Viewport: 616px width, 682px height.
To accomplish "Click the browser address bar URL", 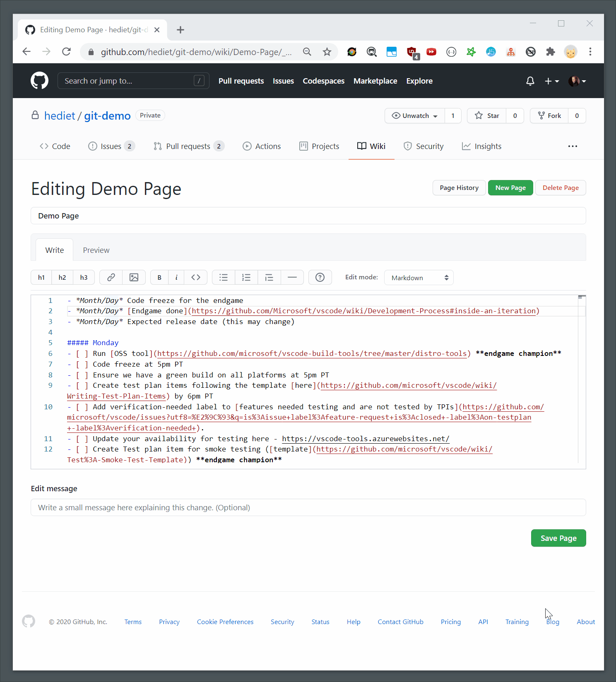I will pos(196,52).
